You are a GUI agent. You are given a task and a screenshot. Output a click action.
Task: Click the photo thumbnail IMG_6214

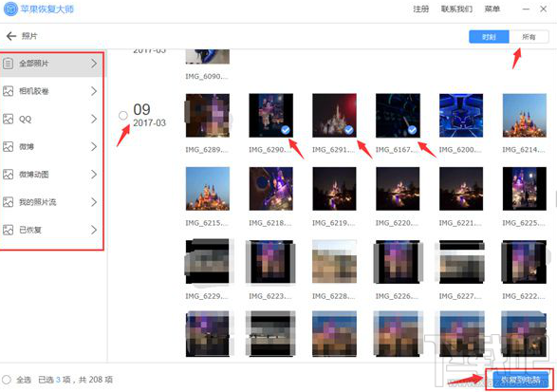click(x=525, y=116)
